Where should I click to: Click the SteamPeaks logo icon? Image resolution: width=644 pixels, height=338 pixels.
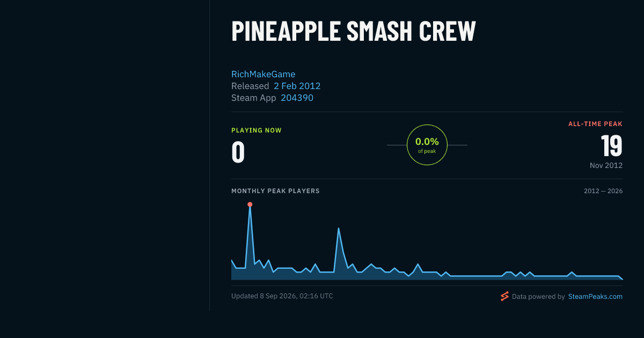504,296
